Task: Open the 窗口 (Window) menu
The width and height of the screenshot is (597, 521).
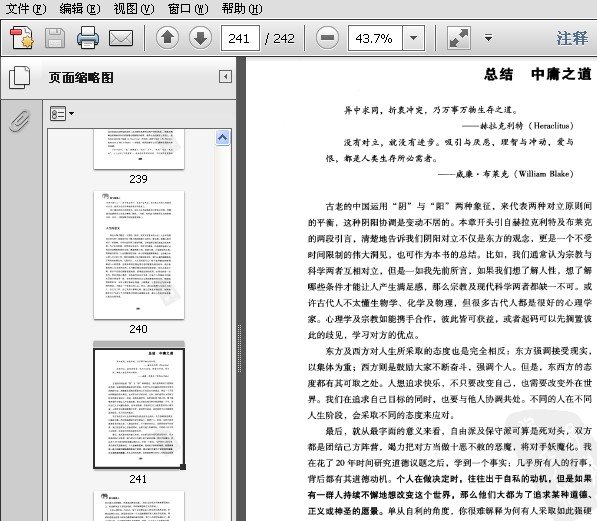Action: [x=188, y=8]
